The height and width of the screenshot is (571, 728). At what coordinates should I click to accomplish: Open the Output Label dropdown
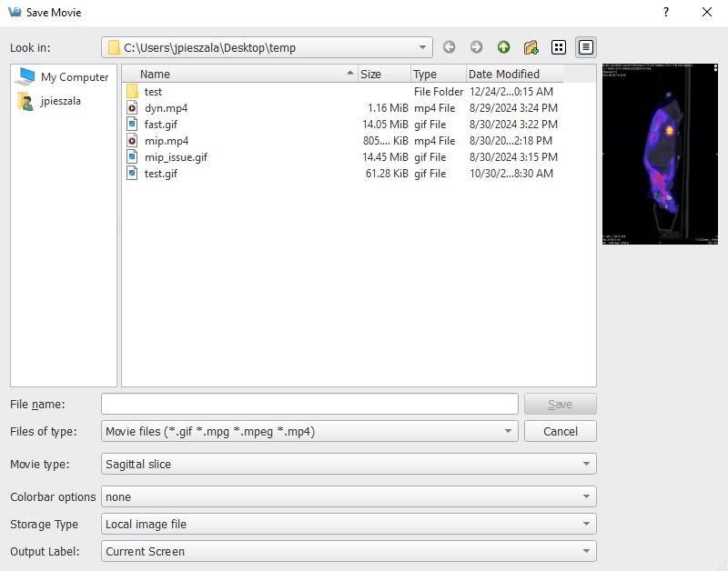[x=349, y=552]
